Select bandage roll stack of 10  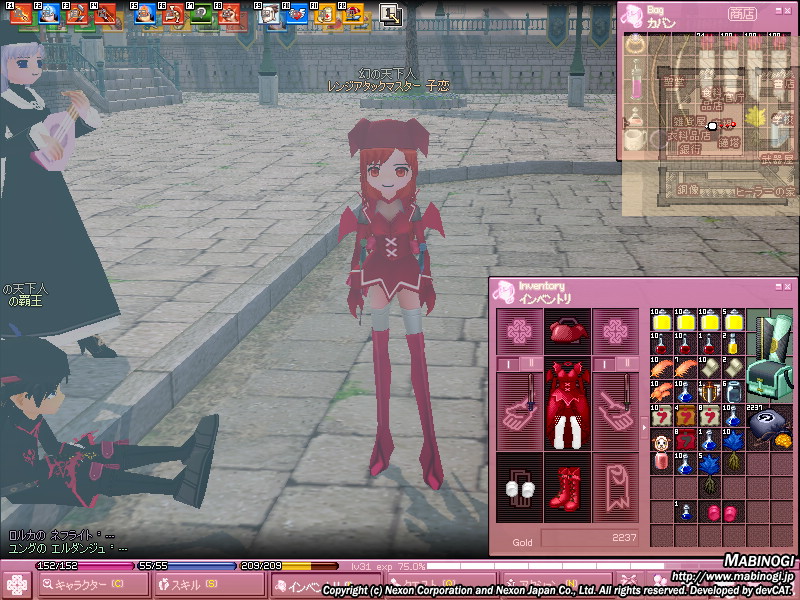(709, 368)
